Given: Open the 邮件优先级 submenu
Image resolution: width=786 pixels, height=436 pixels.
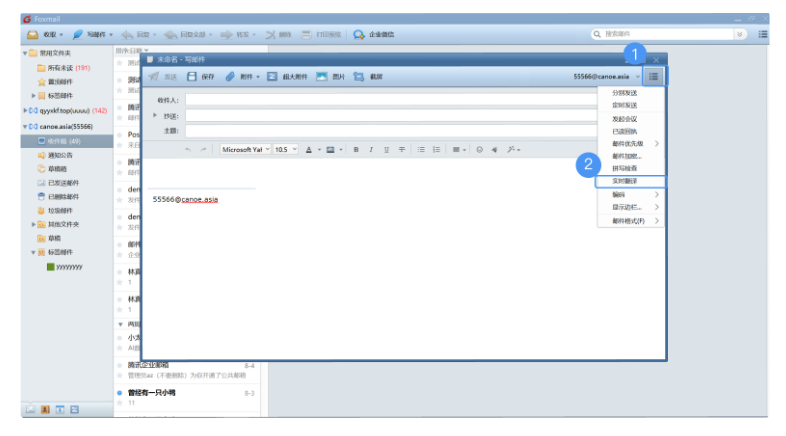Looking at the screenshot, I should click(x=631, y=143).
